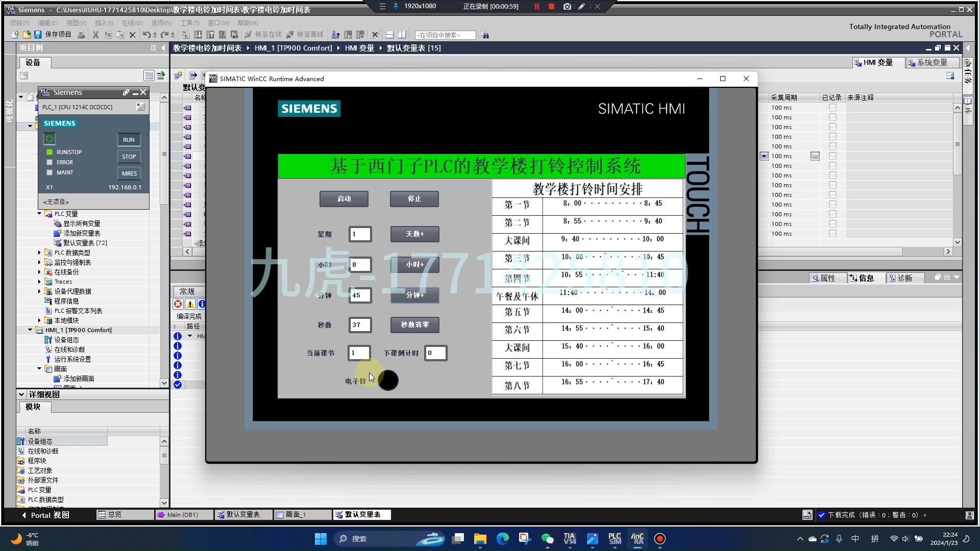The image size is (980, 551).
Task: Open the 项目(P) menu
Action: click(19, 23)
